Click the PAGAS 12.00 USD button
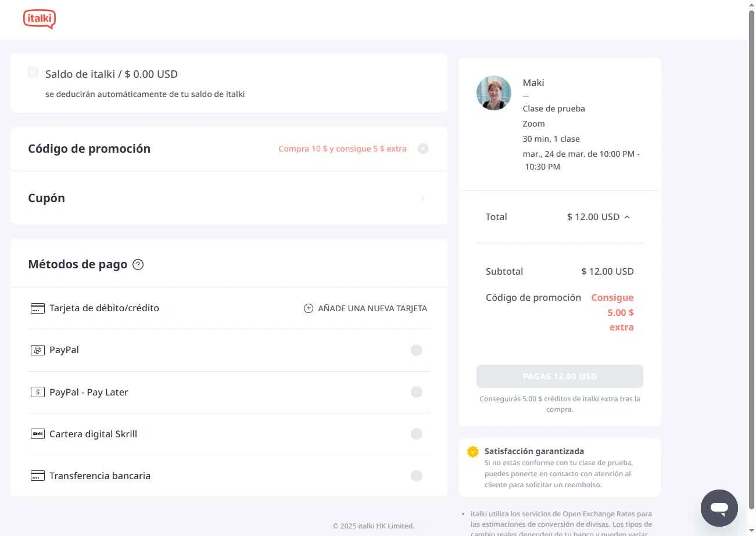Viewport: 756px width, 536px height. click(x=560, y=376)
